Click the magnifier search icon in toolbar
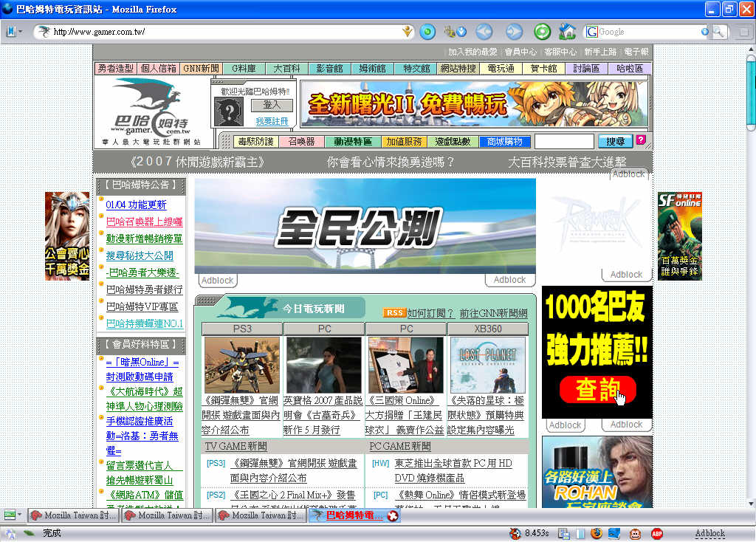Viewport: 756px width, 542px height. pyautogui.click(x=718, y=32)
